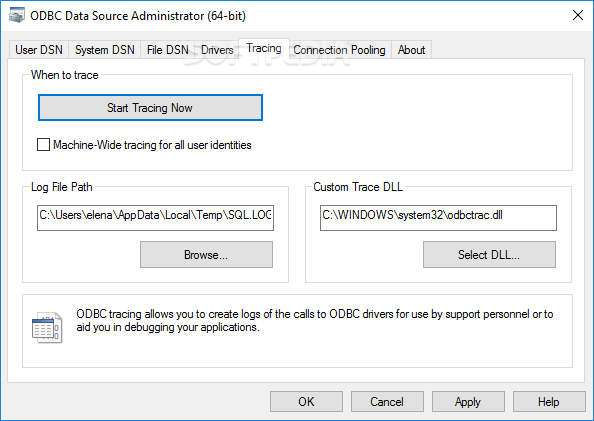Screen dimensions: 594x421
Task: Browse for a log file location
Action: pyautogui.click(x=206, y=255)
